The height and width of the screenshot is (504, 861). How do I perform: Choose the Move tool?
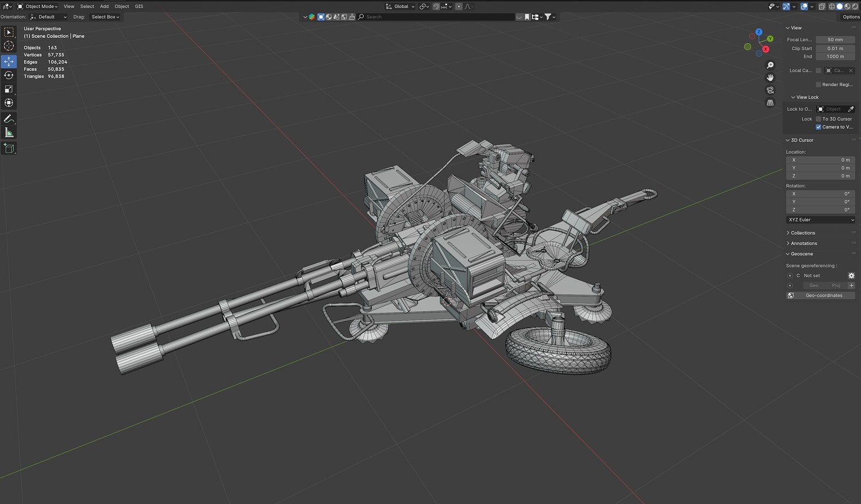tap(9, 61)
